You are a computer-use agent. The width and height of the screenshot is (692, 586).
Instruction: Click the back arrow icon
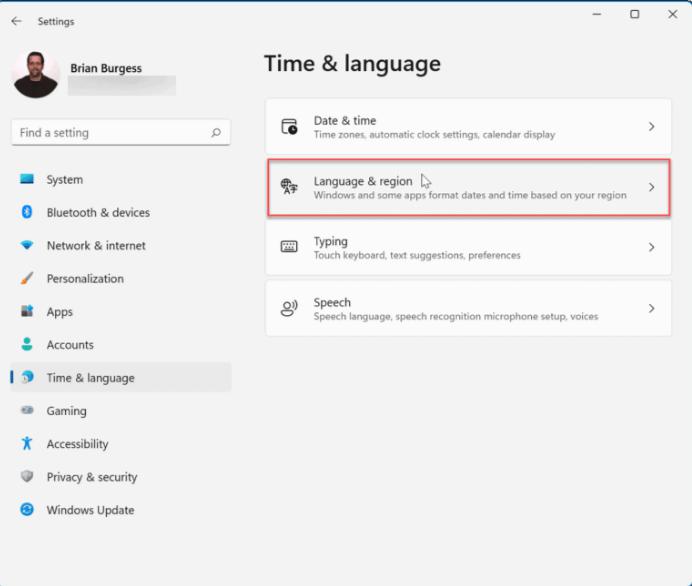coord(16,21)
